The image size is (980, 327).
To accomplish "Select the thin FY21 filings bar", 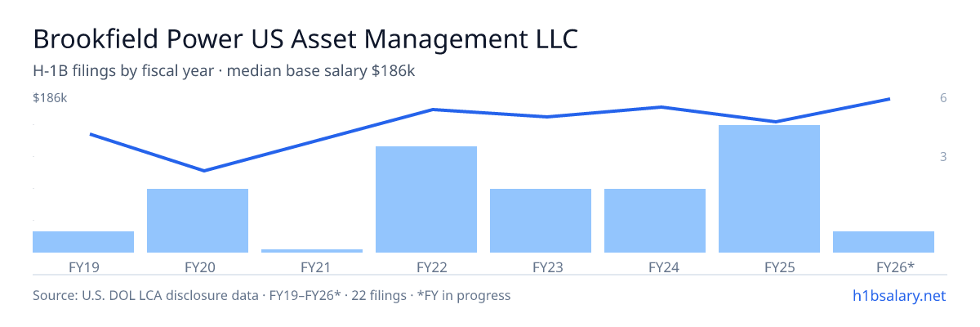I will click(312, 251).
